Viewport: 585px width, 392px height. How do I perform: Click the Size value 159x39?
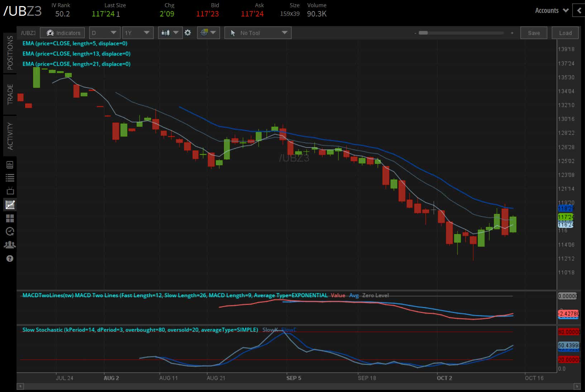click(x=290, y=14)
